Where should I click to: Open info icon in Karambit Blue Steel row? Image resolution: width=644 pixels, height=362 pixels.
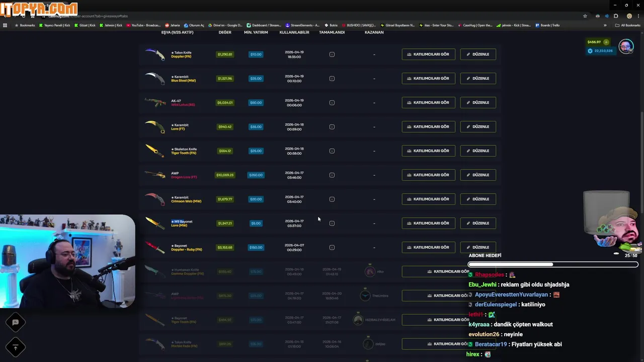pyautogui.click(x=332, y=78)
